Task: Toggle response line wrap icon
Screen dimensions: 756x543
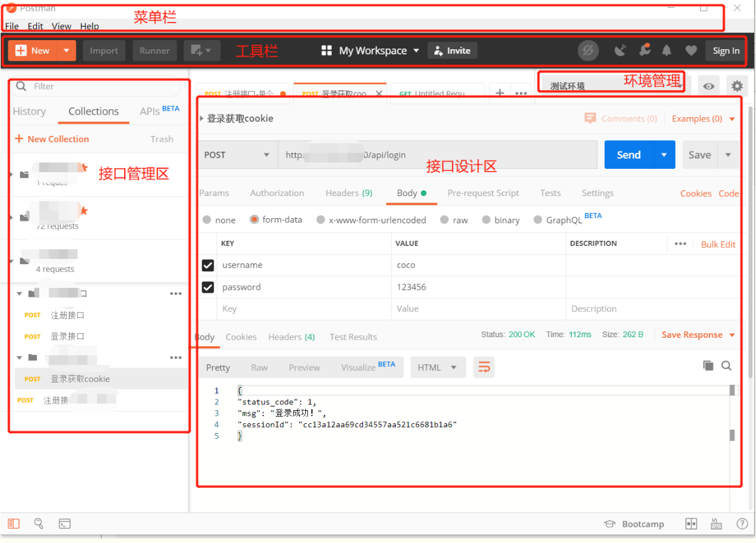Action: (x=484, y=368)
